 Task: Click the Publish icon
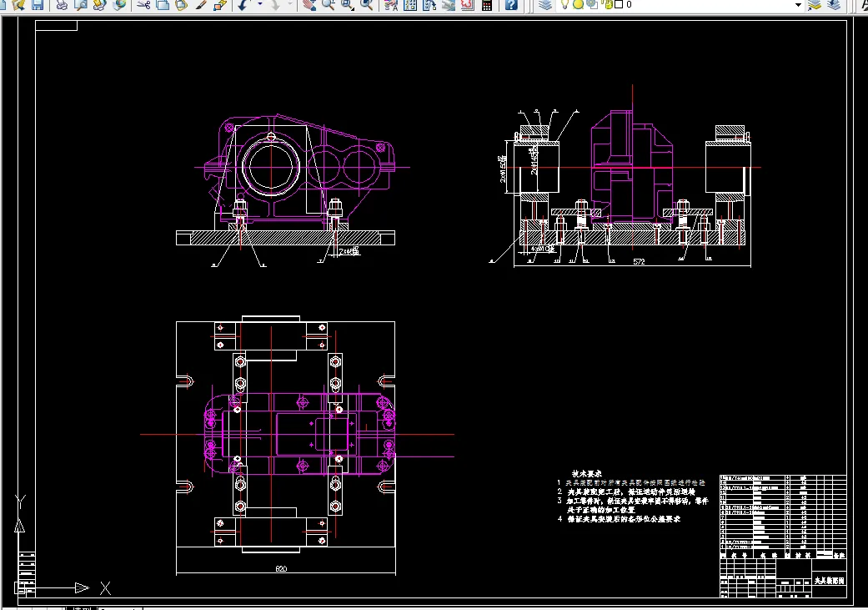[100, 5]
